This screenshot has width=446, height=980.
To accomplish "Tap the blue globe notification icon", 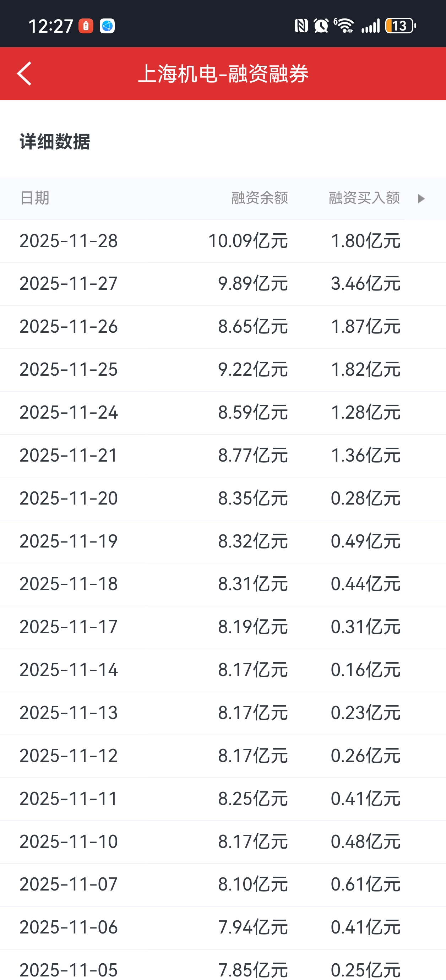I will point(107,26).
